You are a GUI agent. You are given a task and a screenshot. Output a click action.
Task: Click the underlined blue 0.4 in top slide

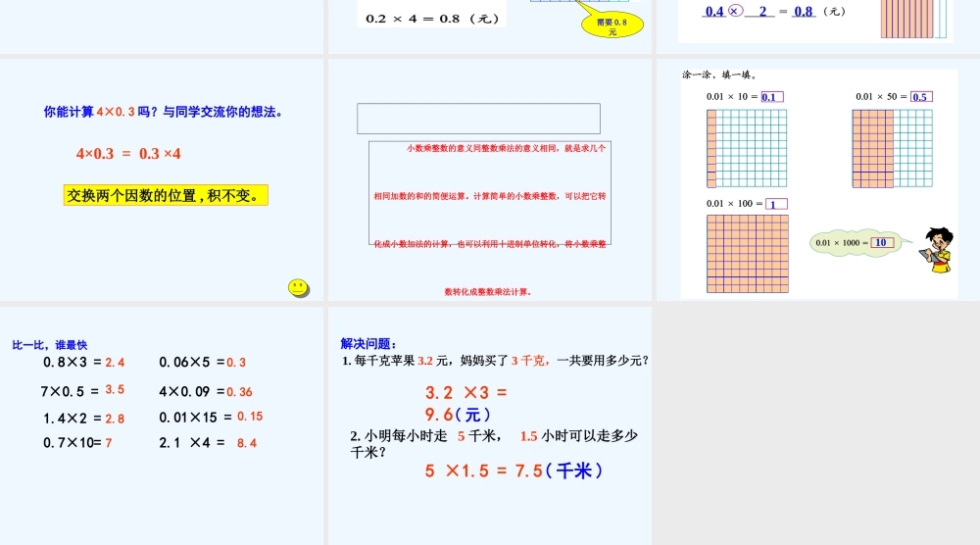pyautogui.click(x=714, y=11)
